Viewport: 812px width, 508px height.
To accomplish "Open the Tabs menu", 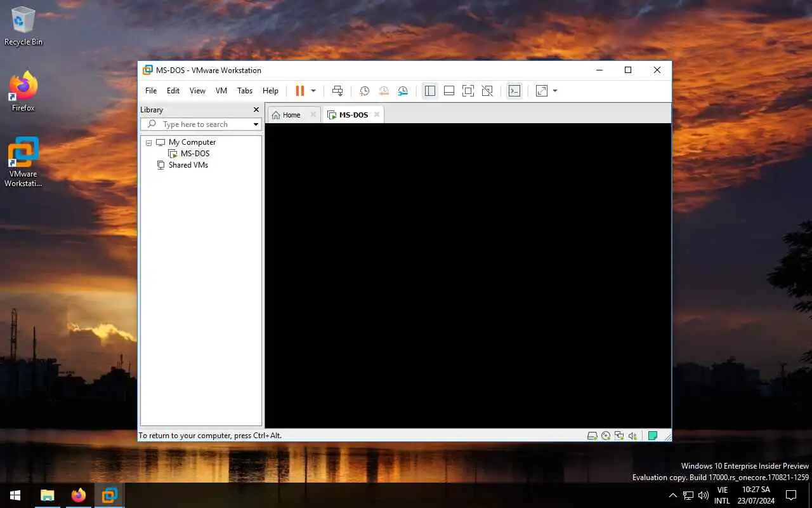I will (245, 91).
